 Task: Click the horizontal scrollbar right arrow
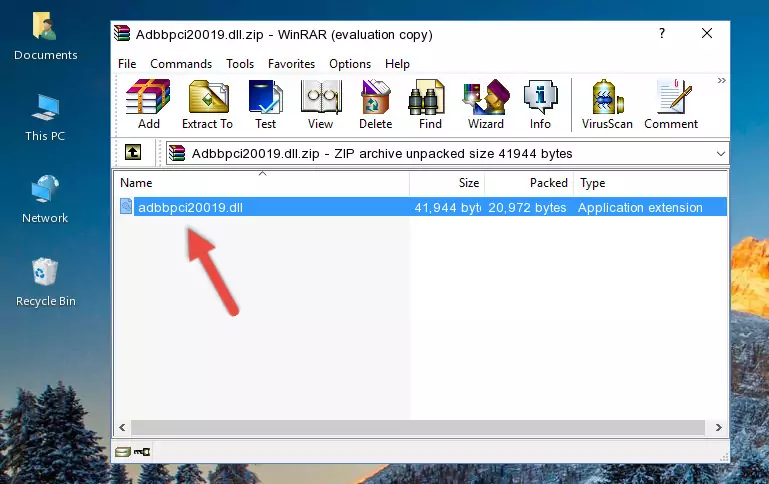[718, 428]
